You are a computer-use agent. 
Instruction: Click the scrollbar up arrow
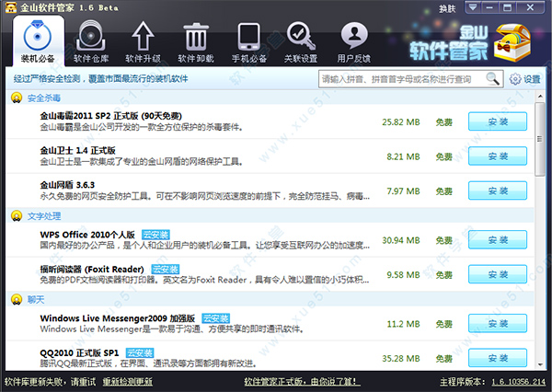pyautogui.click(x=540, y=96)
